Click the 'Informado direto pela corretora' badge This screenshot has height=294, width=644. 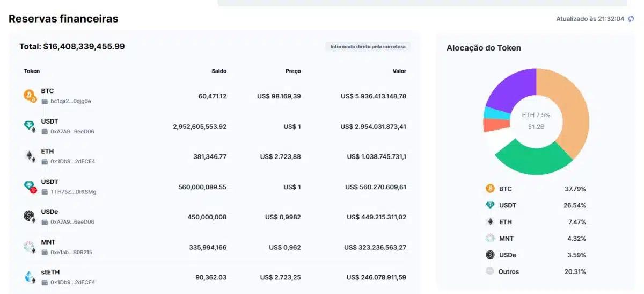pos(368,47)
